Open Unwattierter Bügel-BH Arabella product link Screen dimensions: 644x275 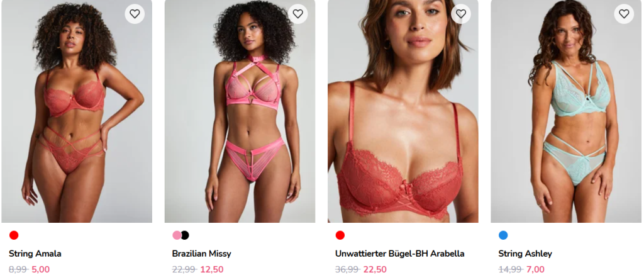(399, 254)
